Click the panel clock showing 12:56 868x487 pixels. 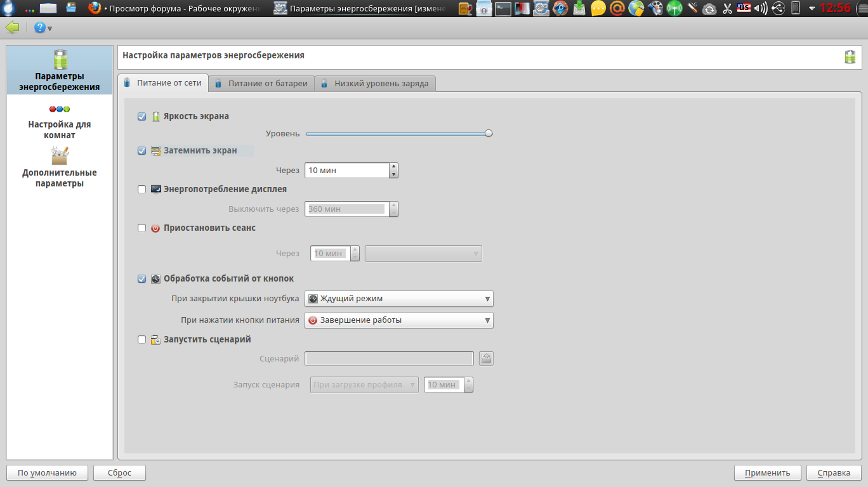click(835, 8)
